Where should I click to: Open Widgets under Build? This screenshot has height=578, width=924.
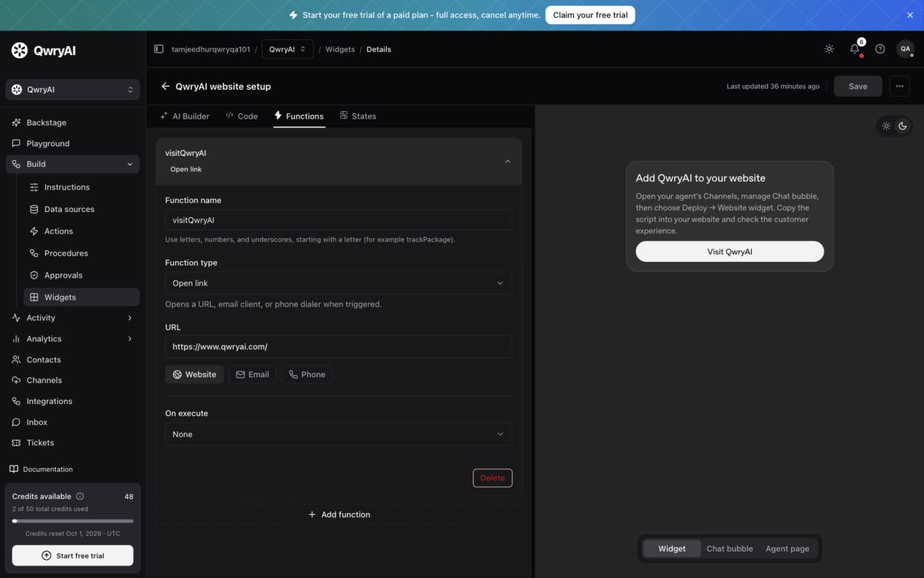(81, 297)
